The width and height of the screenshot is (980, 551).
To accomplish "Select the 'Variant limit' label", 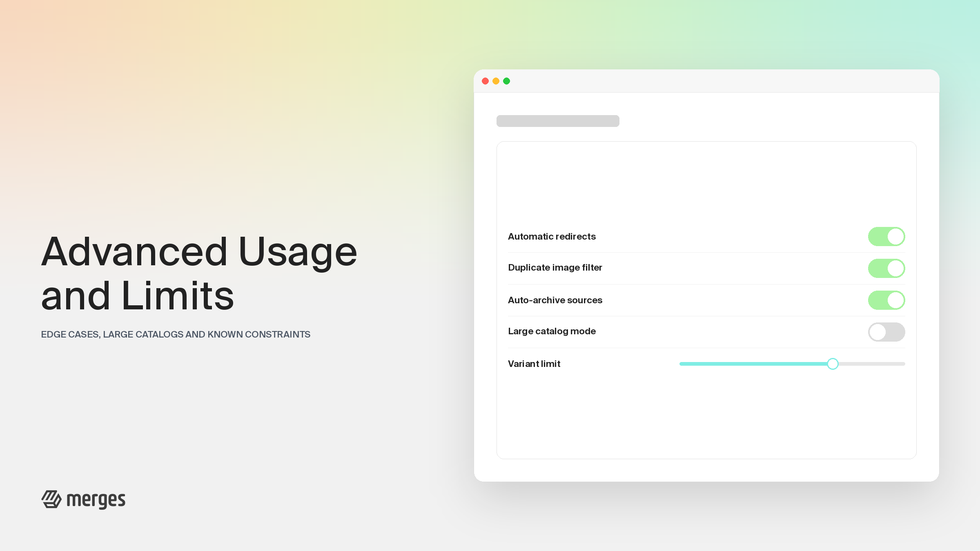I will tap(534, 364).
